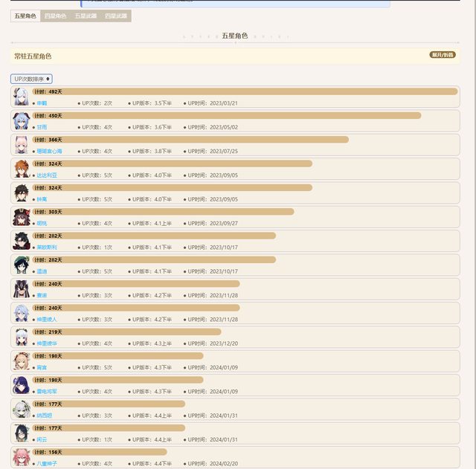476x469 pixels.
Task: Open the 达达利亚 character link
Action: tap(47, 175)
